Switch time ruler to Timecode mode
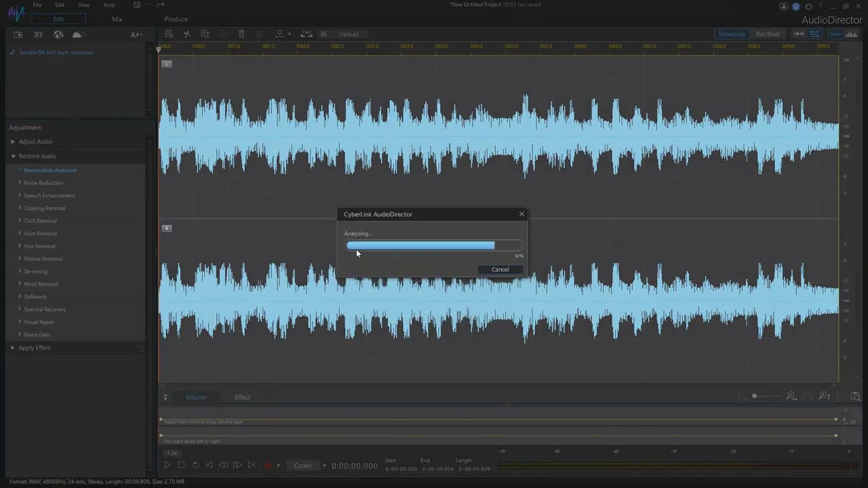This screenshot has width=868, height=488. (732, 34)
